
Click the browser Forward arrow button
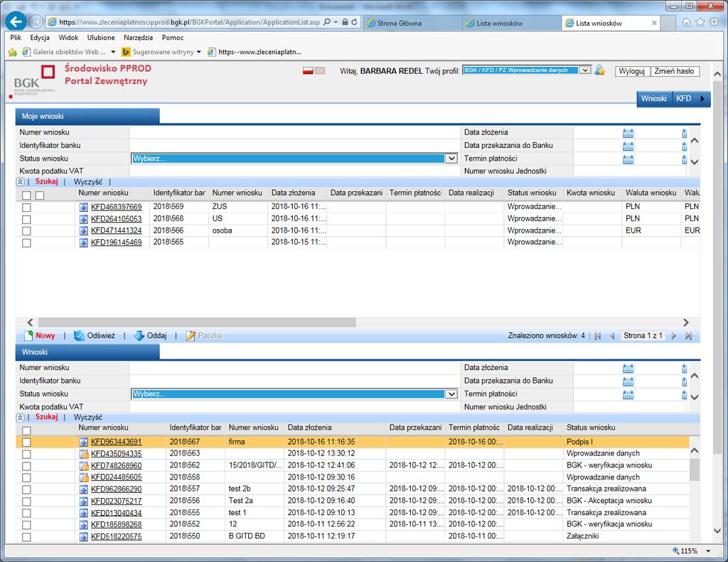point(36,21)
